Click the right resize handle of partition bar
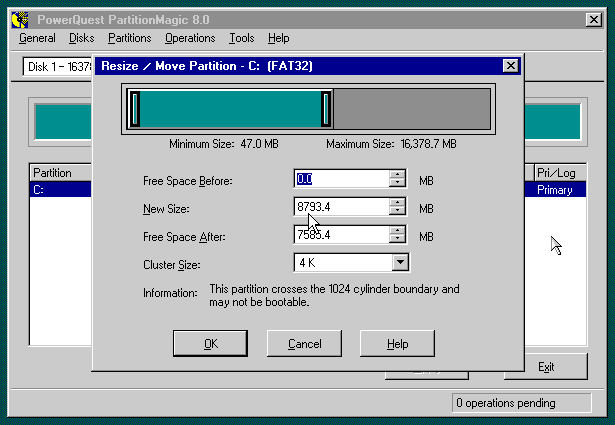Screen dimensions: 615x425 (x=326, y=109)
